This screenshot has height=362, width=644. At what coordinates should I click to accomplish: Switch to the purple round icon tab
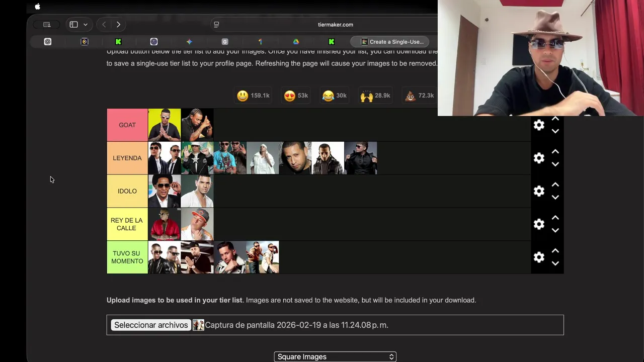click(x=154, y=42)
